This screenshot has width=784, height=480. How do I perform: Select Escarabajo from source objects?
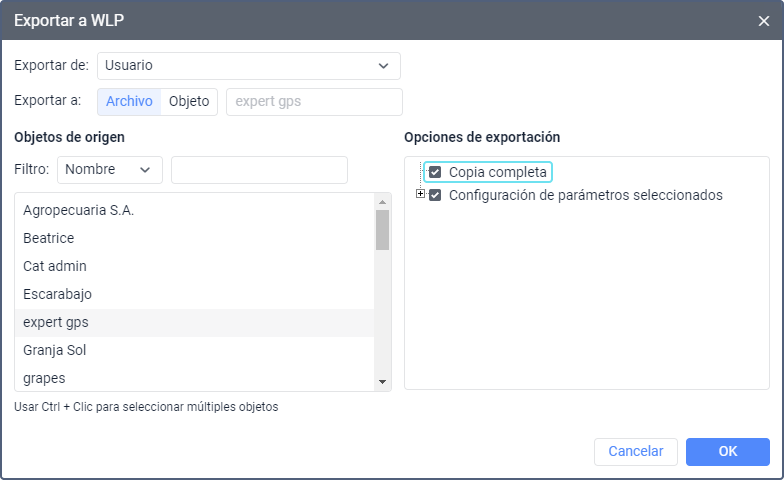(57, 294)
